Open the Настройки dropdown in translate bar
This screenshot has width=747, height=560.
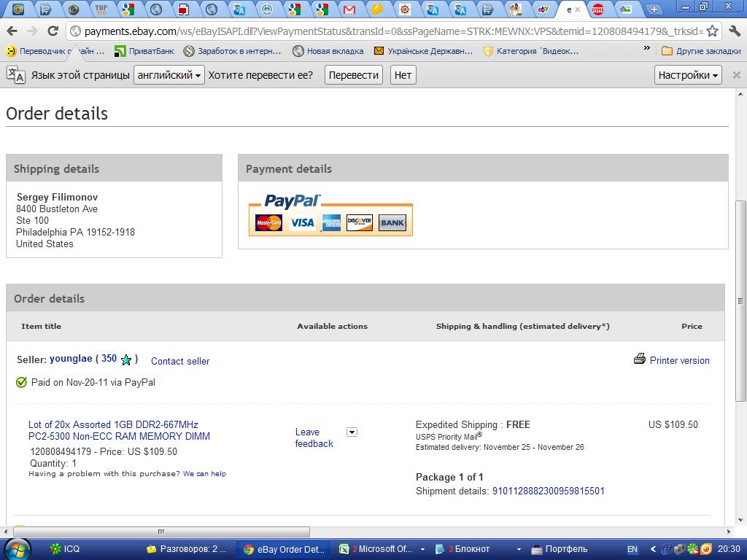[688, 75]
